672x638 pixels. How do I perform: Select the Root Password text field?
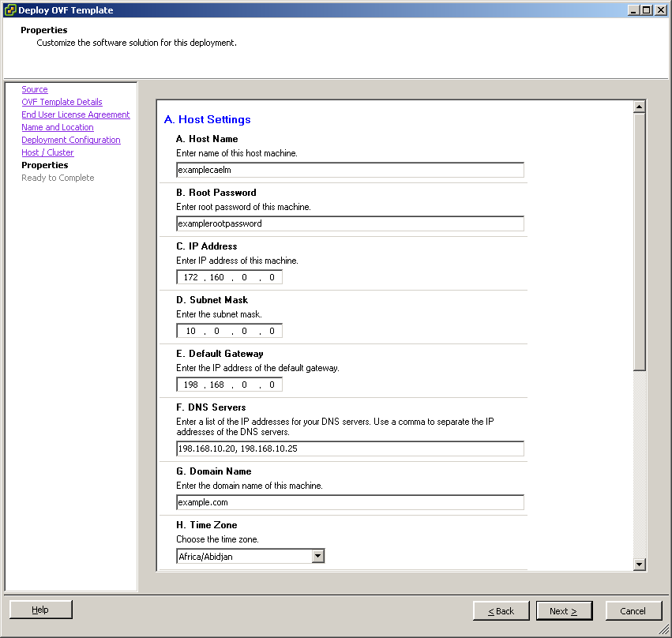pos(350,223)
